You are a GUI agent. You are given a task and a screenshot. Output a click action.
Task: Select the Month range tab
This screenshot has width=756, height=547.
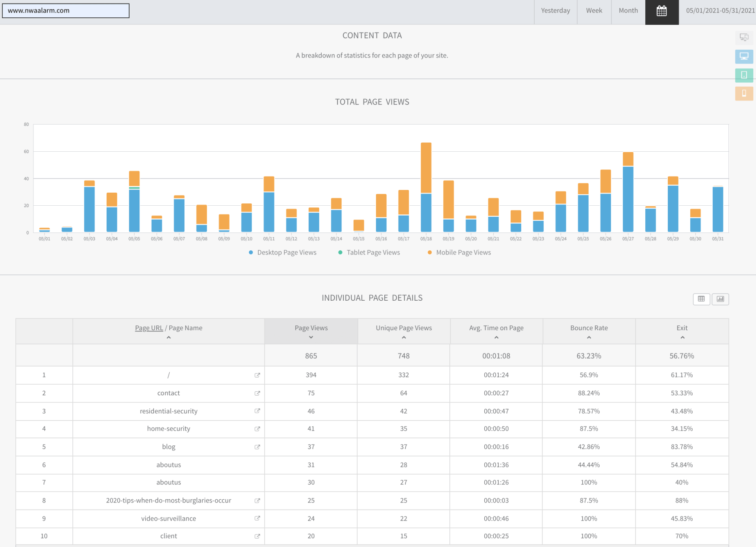coord(628,11)
